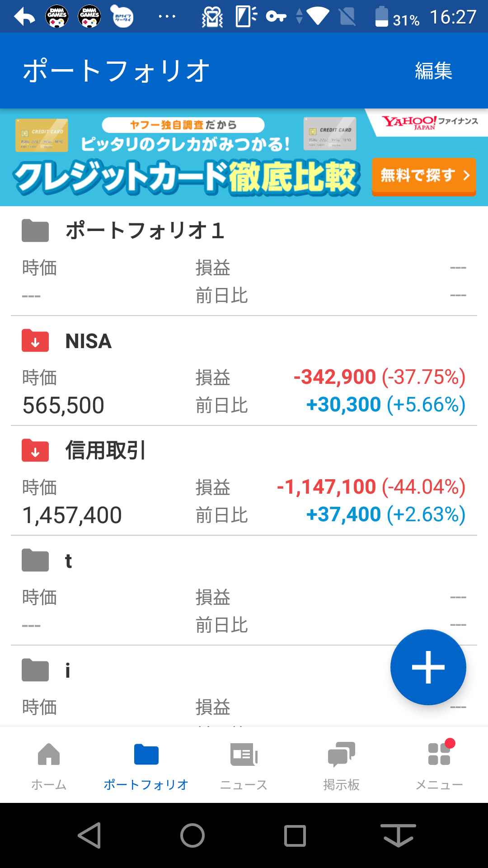The width and height of the screenshot is (488, 868).
Task: Open the Yahoo credit card comparison banner
Action: [x=185, y=158]
